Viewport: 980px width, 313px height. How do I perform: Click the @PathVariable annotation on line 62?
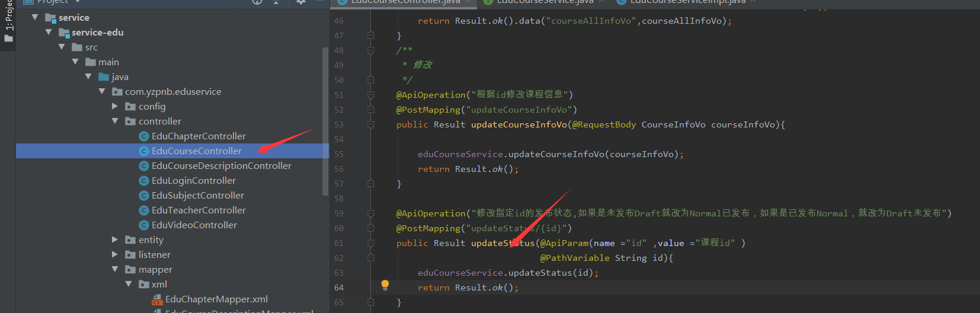[x=575, y=258]
